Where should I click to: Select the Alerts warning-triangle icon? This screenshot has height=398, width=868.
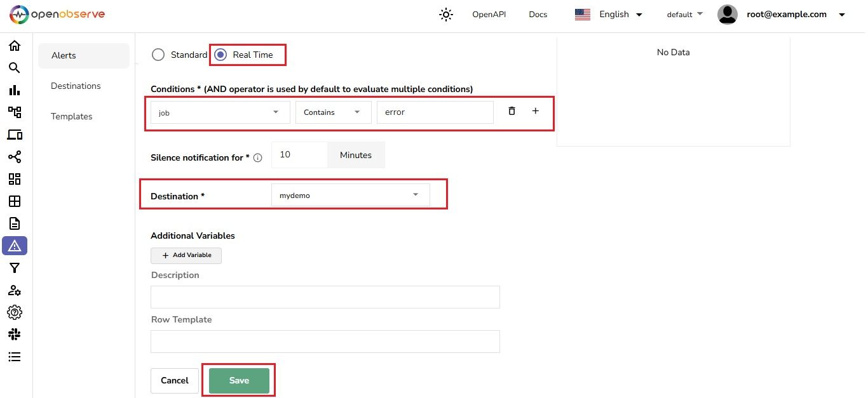(x=15, y=246)
